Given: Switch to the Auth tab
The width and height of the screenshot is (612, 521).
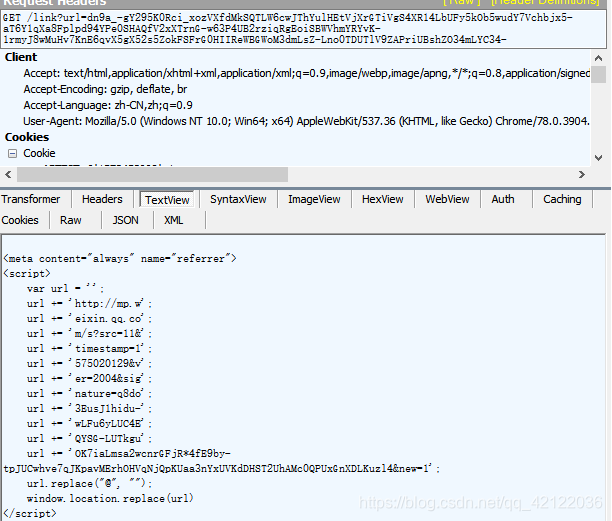Looking at the screenshot, I should pos(503,199).
